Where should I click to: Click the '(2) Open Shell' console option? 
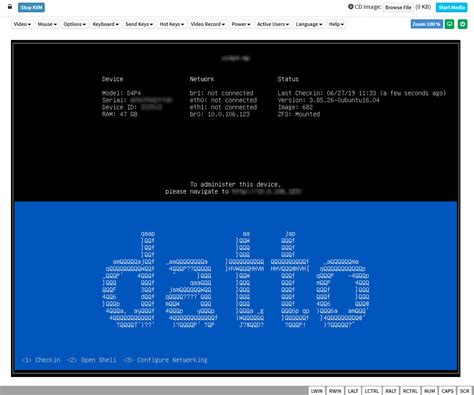92,360
